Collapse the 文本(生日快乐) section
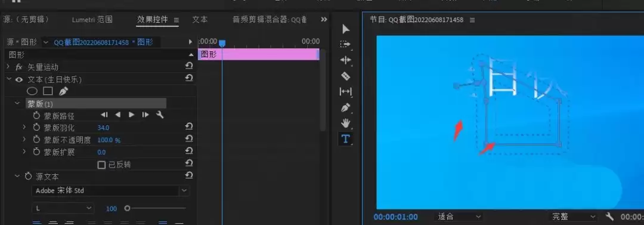 8,79
